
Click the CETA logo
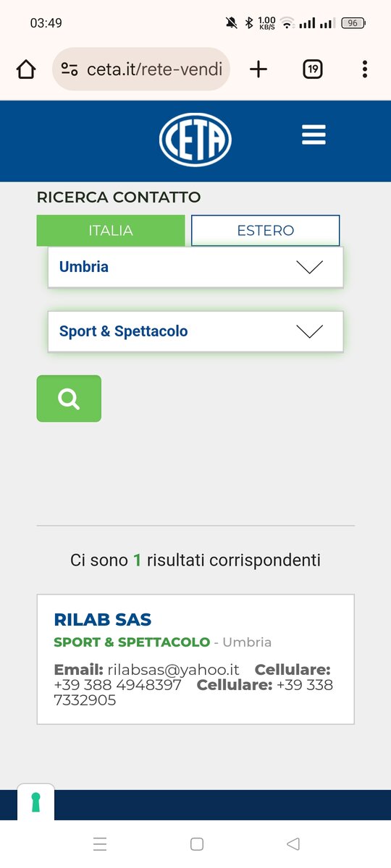coord(195,140)
